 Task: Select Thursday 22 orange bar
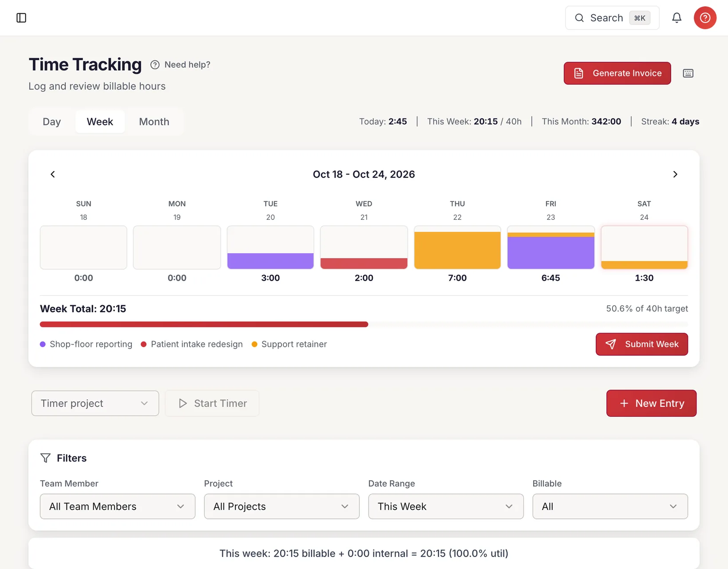[457, 250]
